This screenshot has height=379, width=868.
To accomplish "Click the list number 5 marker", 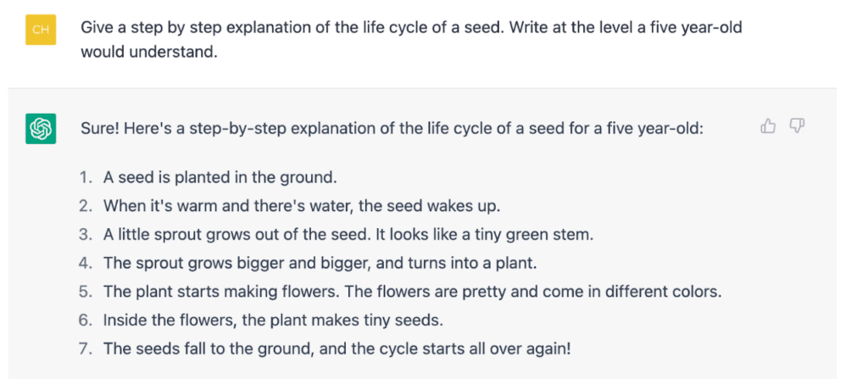I will click(x=84, y=292).
